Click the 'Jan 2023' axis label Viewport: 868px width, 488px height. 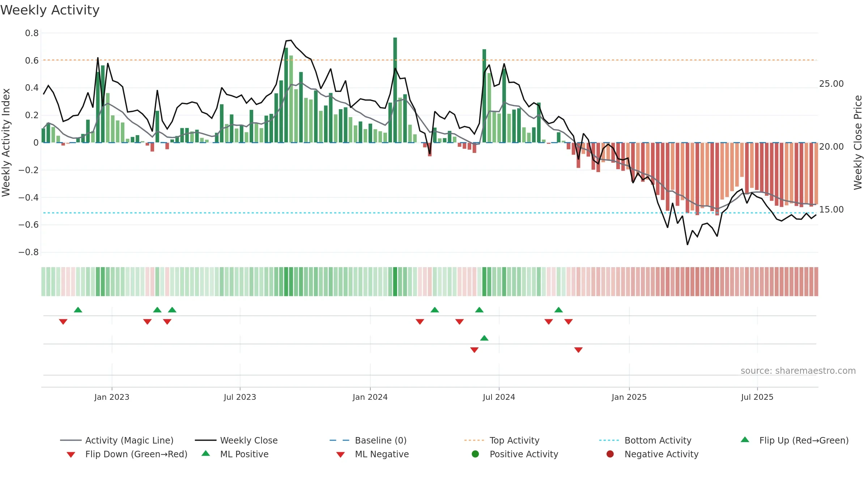[112, 397]
